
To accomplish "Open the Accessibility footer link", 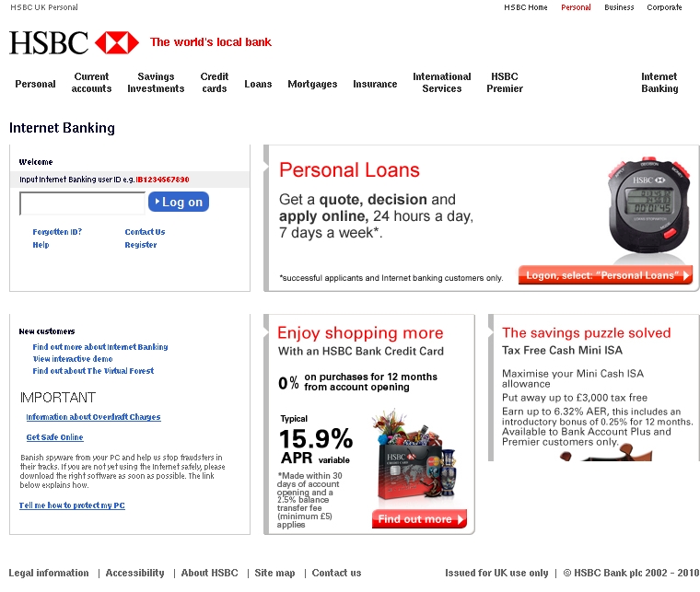I will 134,573.
